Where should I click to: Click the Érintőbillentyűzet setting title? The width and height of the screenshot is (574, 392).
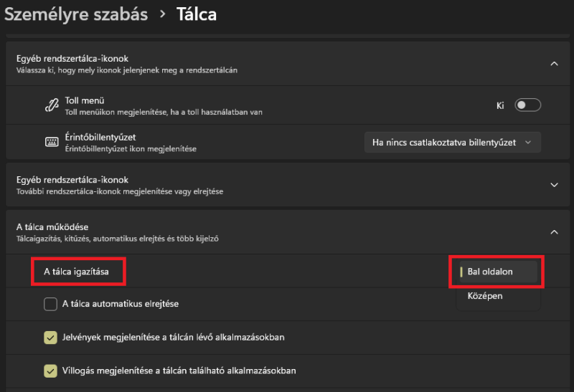click(100, 137)
